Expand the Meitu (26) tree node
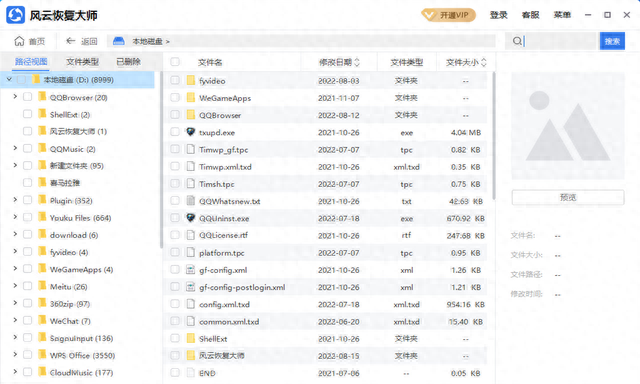Screen dimensions: 640x384 [x=15, y=286]
